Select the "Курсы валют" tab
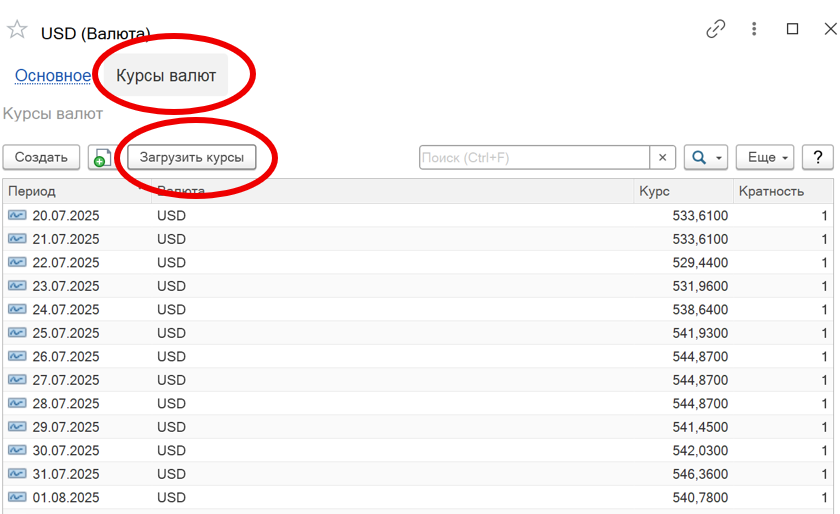 (x=166, y=75)
